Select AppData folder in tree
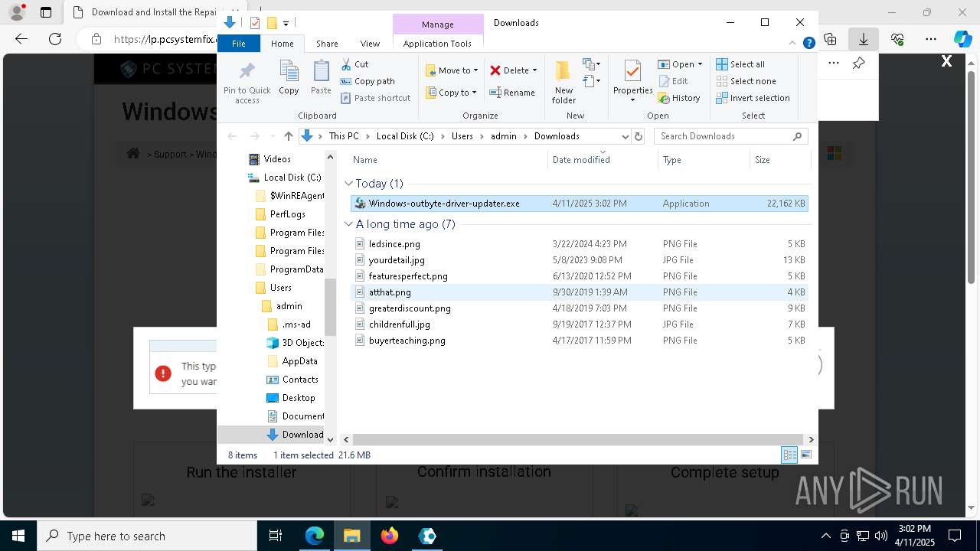The height and width of the screenshot is (551, 980). [292, 361]
